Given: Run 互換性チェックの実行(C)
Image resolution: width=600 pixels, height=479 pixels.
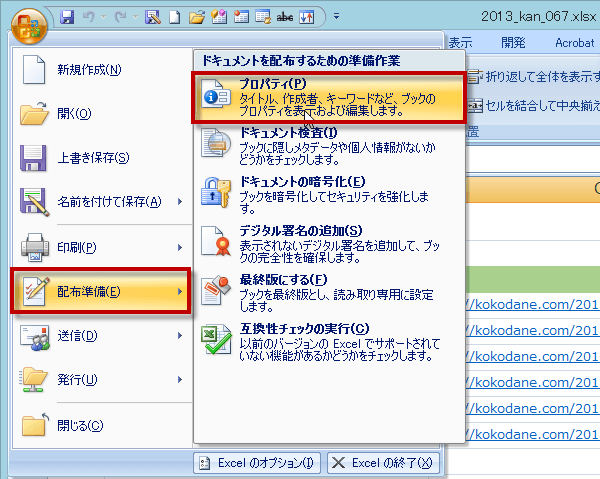Looking at the screenshot, I should (x=331, y=341).
